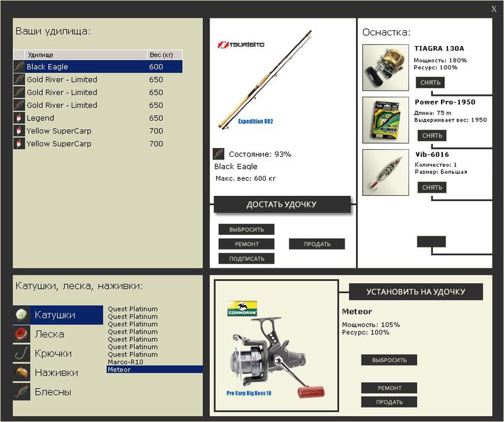Click the blank dark button under Оснастка
Viewport: 504px width, 422px height.
point(432,241)
